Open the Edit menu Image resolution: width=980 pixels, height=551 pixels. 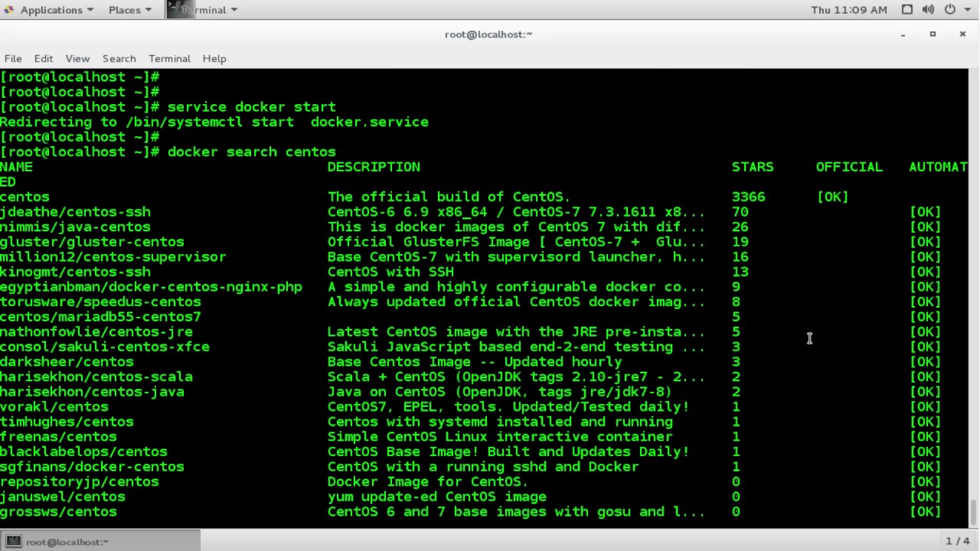44,58
